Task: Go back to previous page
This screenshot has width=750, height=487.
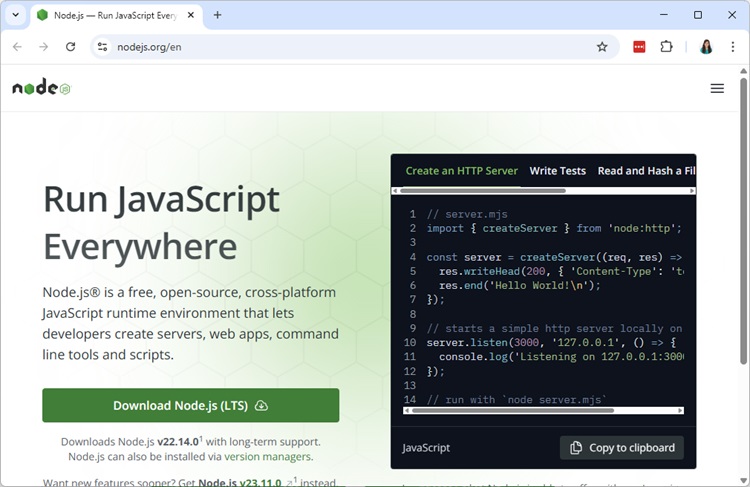Action: [17, 47]
